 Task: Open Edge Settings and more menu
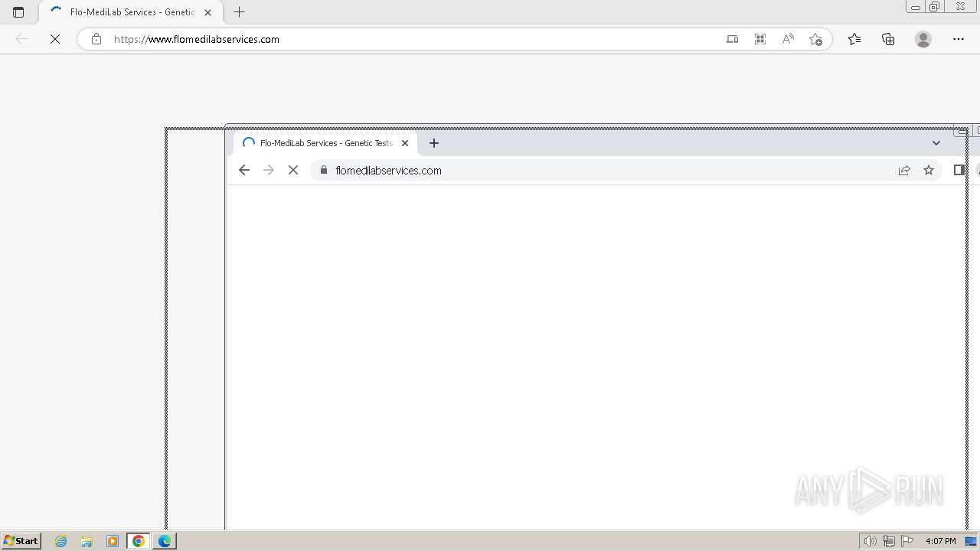tap(959, 39)
